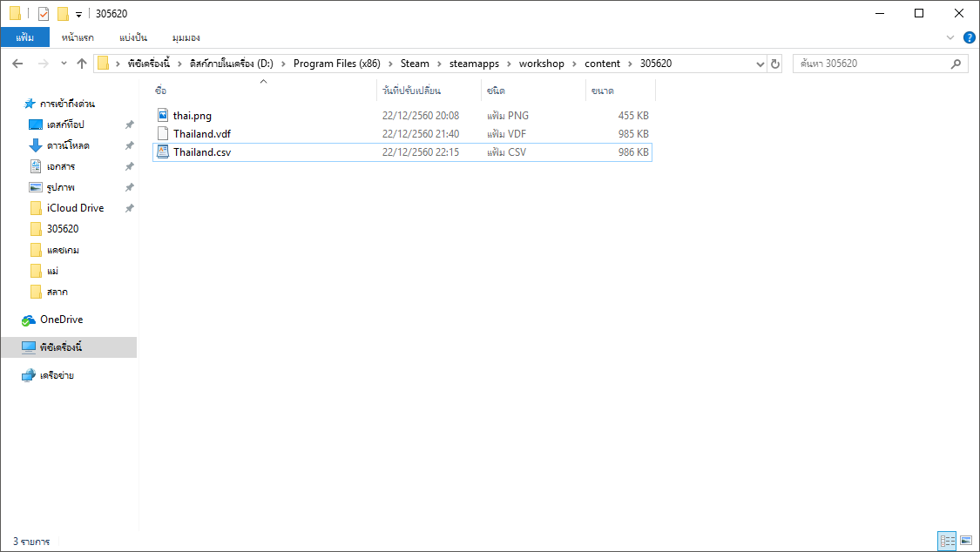Click the D: drive breadcrumb
Viewport: 980px width, 552px height.
231,64
